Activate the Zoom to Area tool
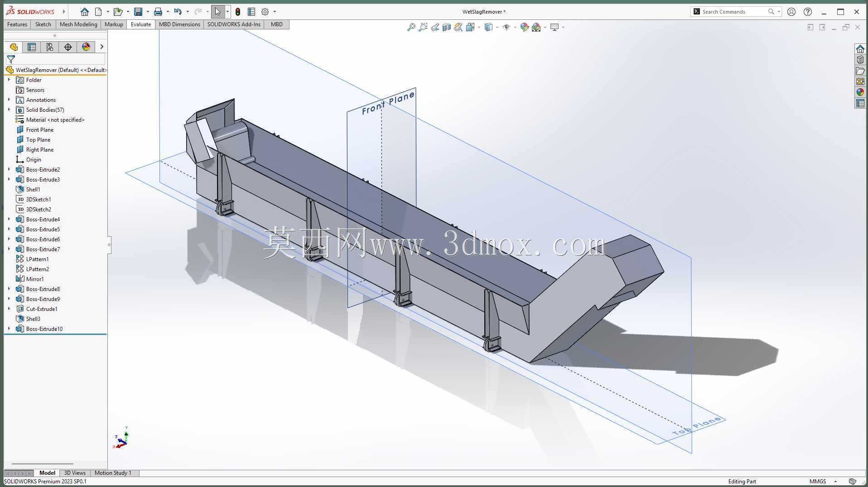The height and width of the screenshot is (487, 868). point(423,27)
